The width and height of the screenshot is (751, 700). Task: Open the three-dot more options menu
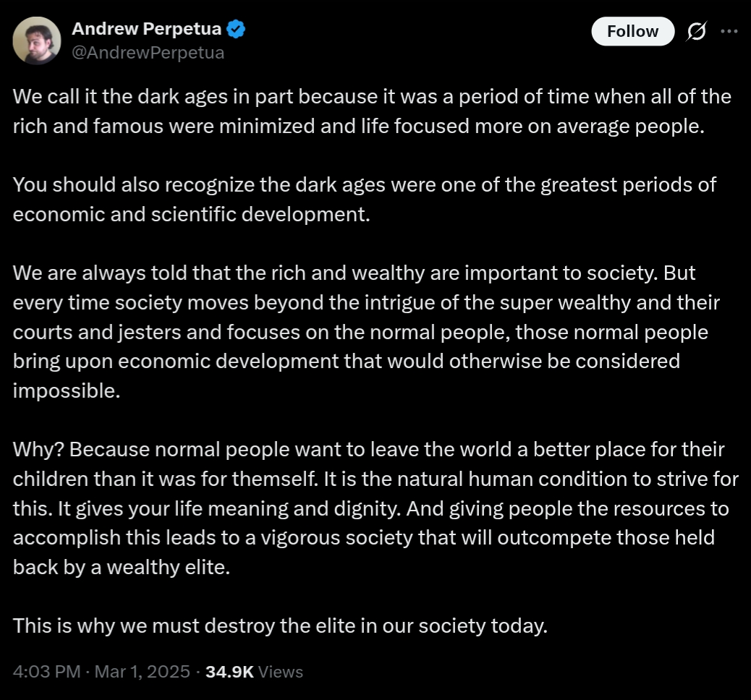(729, 31)
